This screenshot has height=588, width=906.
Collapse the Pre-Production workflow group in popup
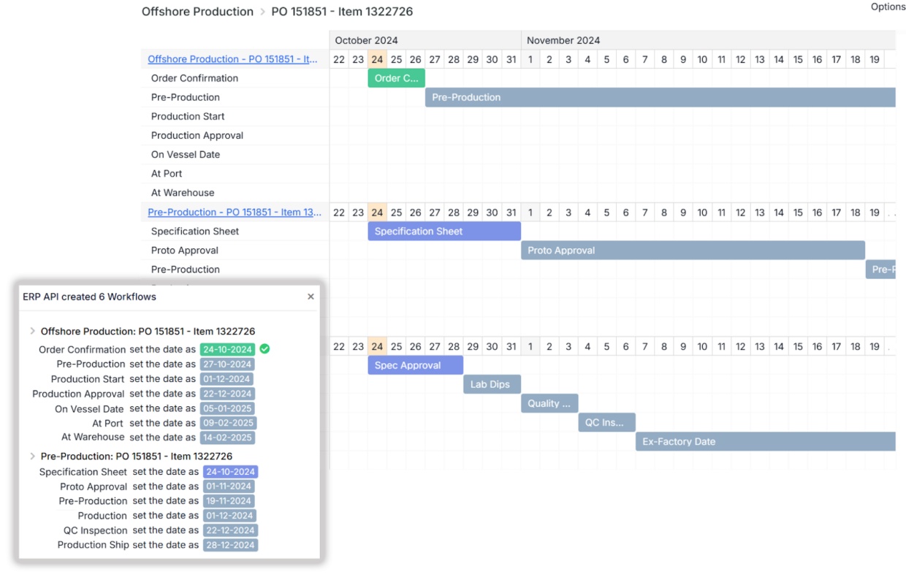click(x=32, y=456)
